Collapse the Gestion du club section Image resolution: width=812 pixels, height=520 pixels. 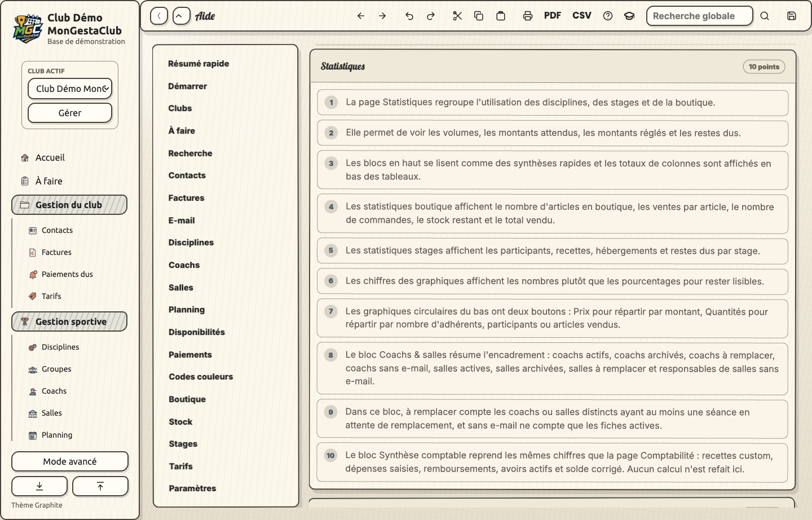[69, 205]
